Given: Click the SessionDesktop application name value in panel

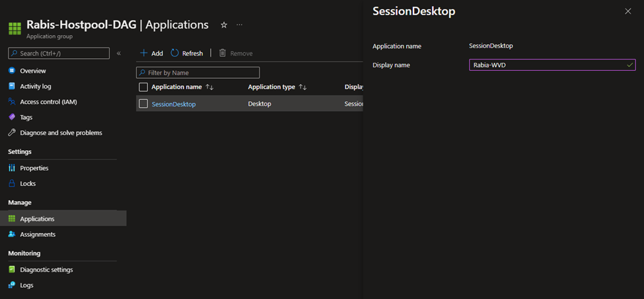Looking at the screenshot, I should [x=491, y=46].
